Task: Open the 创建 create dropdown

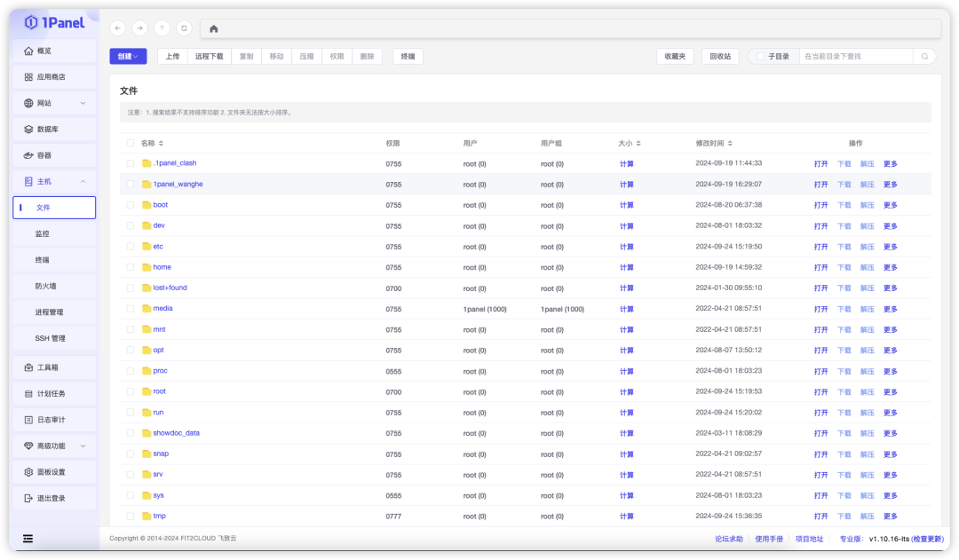Action: pos(129,56)
